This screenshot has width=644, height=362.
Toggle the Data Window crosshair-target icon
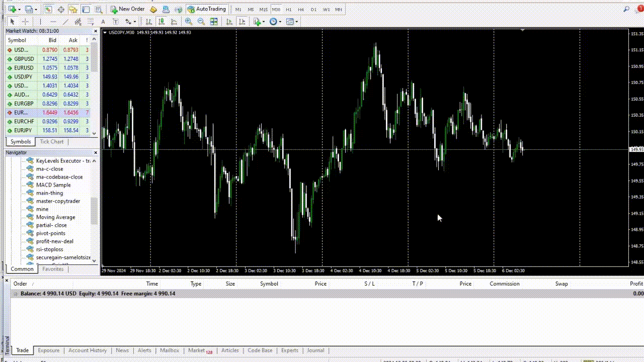(x=61, y=9)
